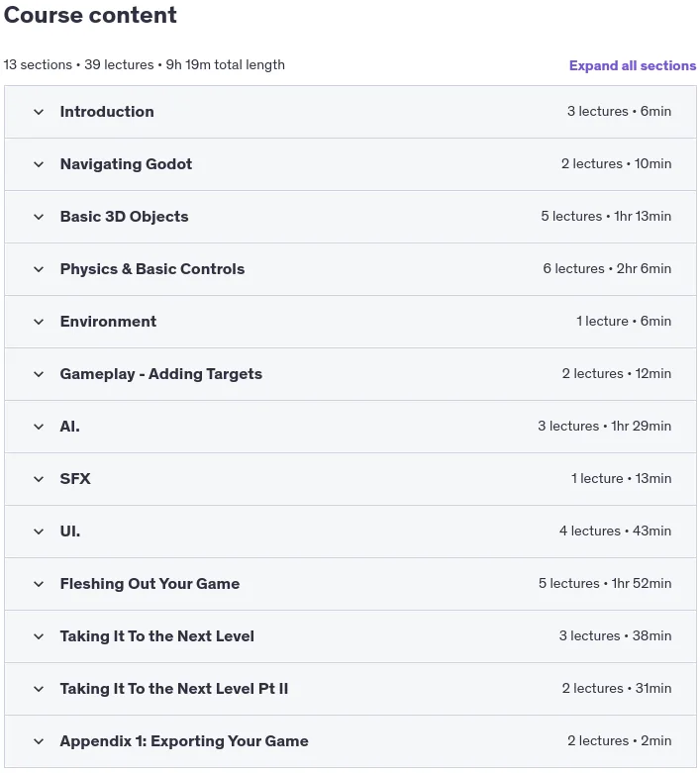Expand the Navigating Godot section chevron
The image size is (700, 773).
tap(39, 164)
